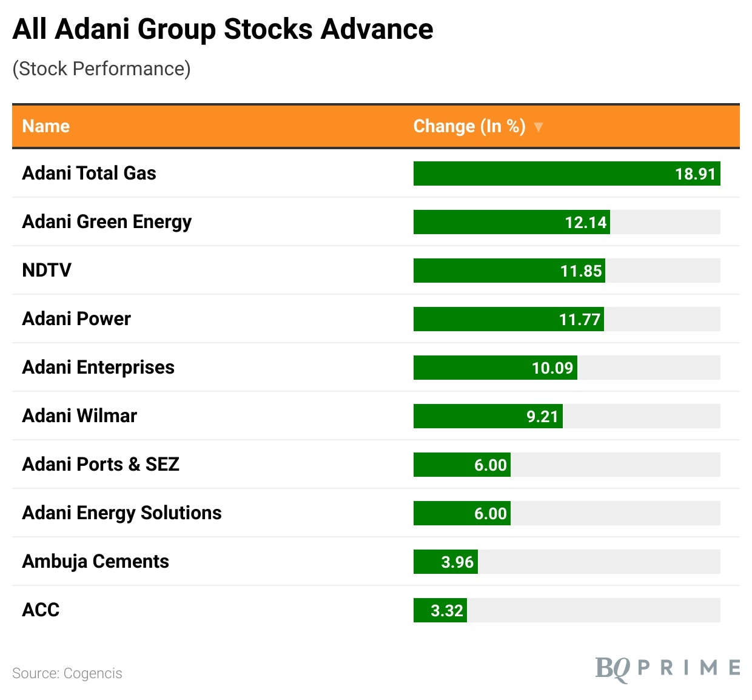Image resolution: width=752 pixels, height=700 pixels.
Task: Select the Adani Ports & SEZ label
Action: point(101,464)
